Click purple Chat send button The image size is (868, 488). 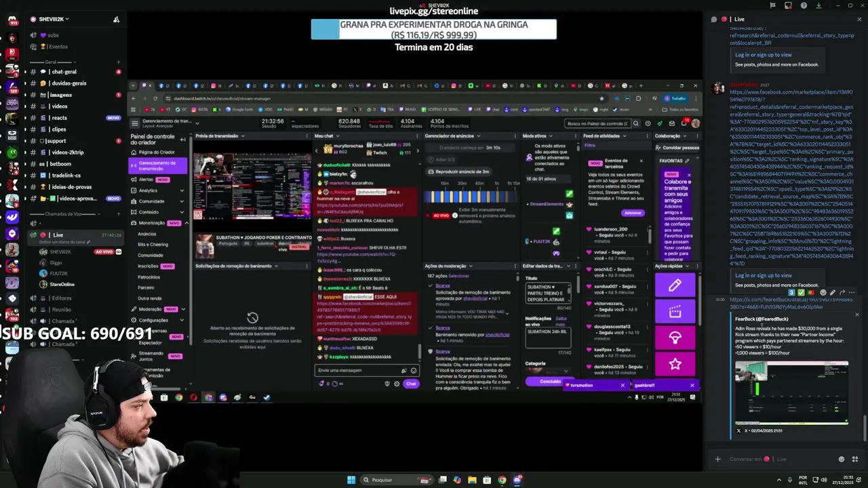pos(411,384)
